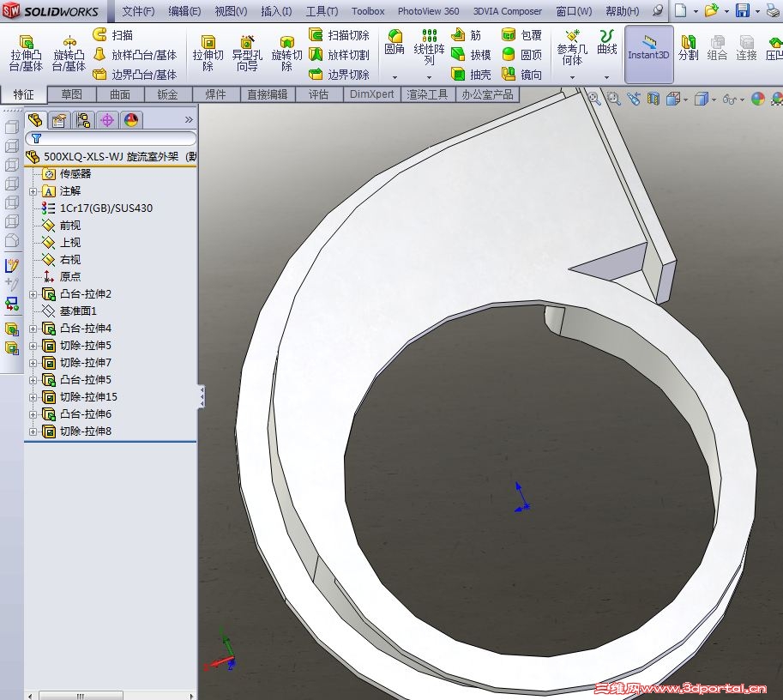Open the 文件(F) menu
The width and height of the screenshot is (783, 700).
(x=138, y=11)
